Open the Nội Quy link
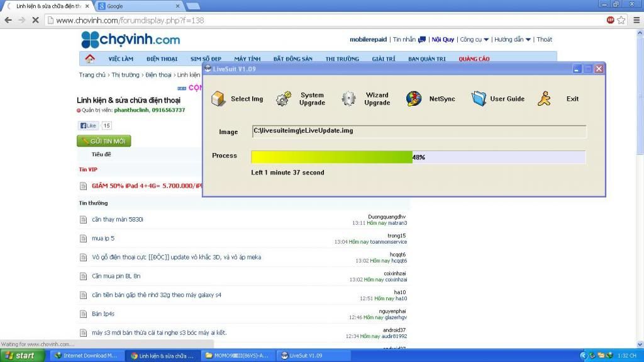This screenshot has width=644, height=362. [443, 40]
